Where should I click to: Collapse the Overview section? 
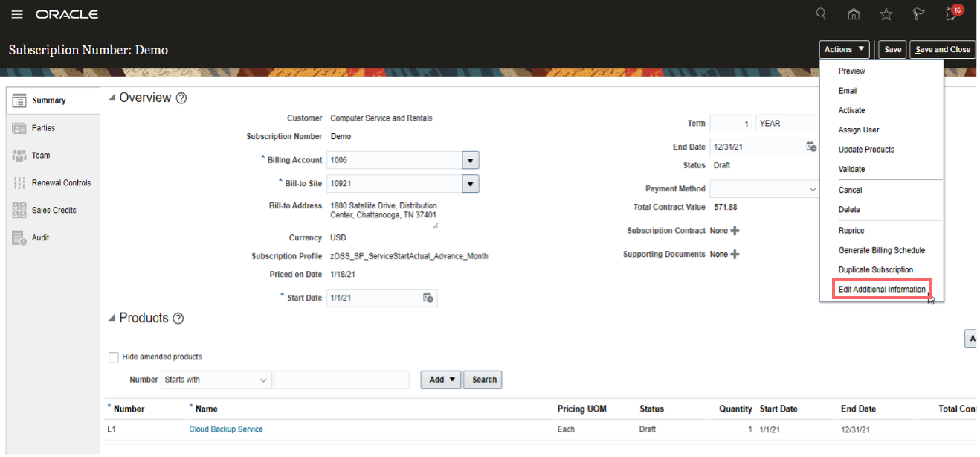112,98
